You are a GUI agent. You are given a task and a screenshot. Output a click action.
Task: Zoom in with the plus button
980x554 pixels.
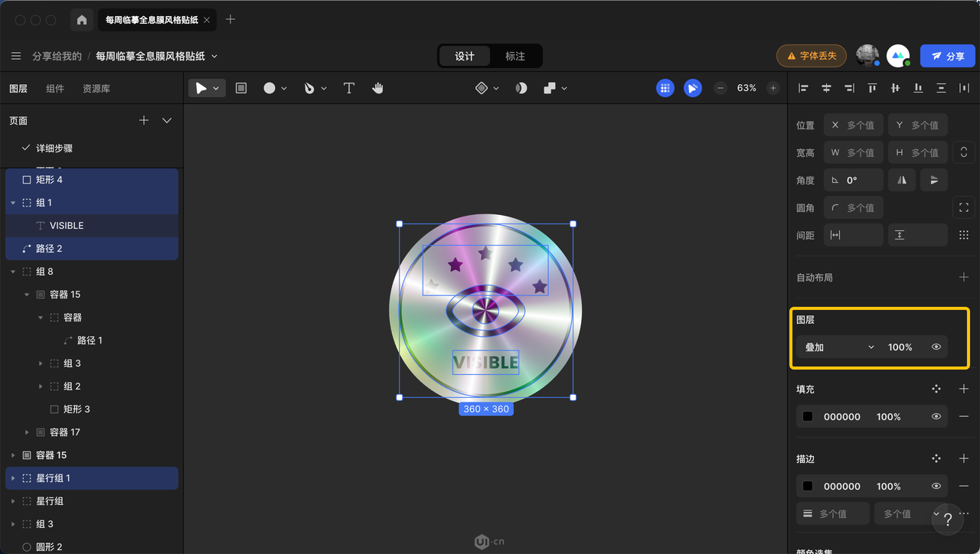coord(773,88)
